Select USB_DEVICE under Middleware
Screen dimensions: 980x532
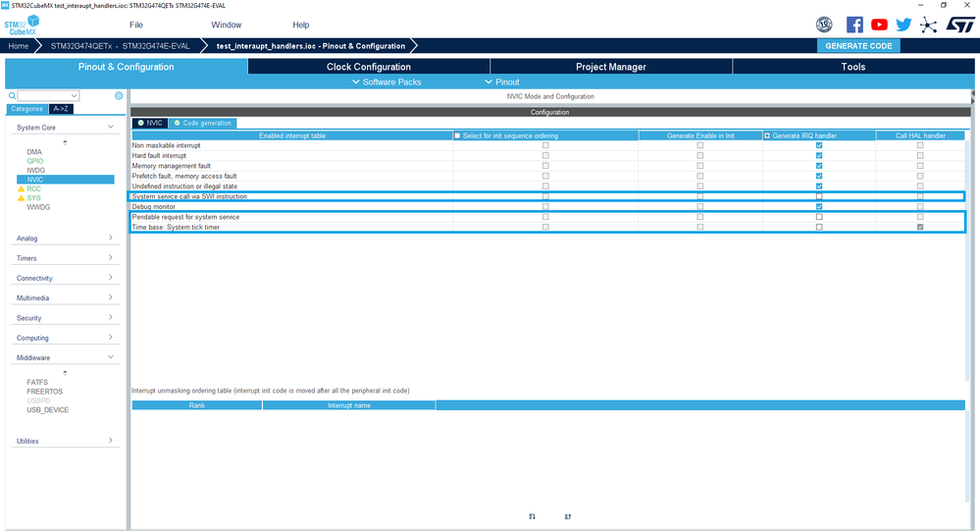47,410
